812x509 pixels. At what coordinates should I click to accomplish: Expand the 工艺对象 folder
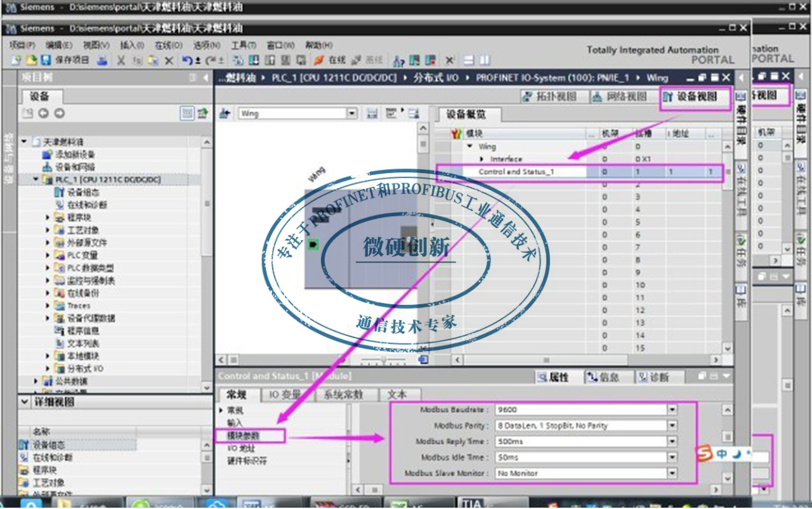48,230
